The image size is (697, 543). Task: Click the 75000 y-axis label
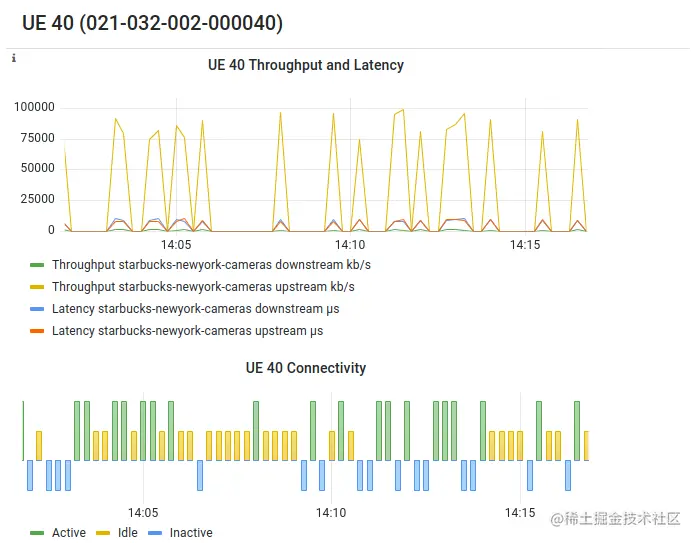(x=38, y=138)
